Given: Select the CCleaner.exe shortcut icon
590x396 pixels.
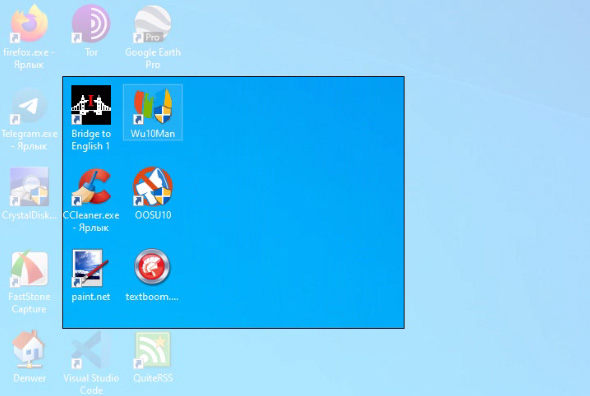Looking at the screenshot, I should point(91,187).
